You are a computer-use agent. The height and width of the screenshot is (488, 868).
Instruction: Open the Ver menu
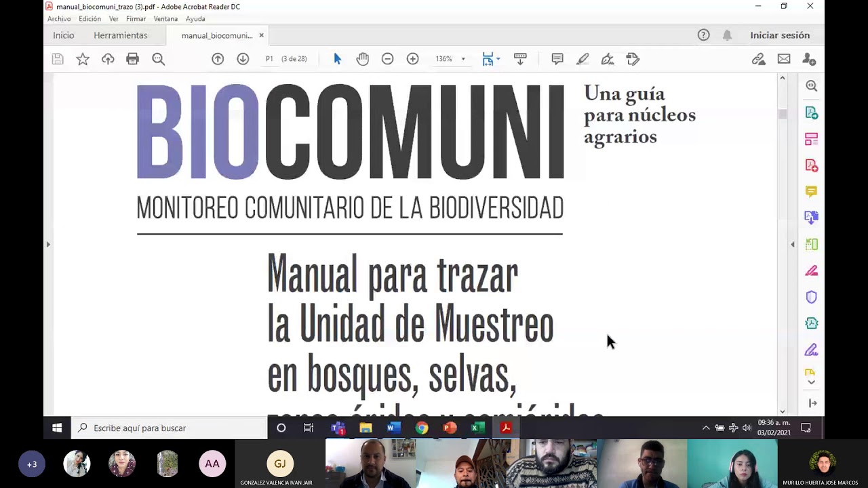click(114, 19)
